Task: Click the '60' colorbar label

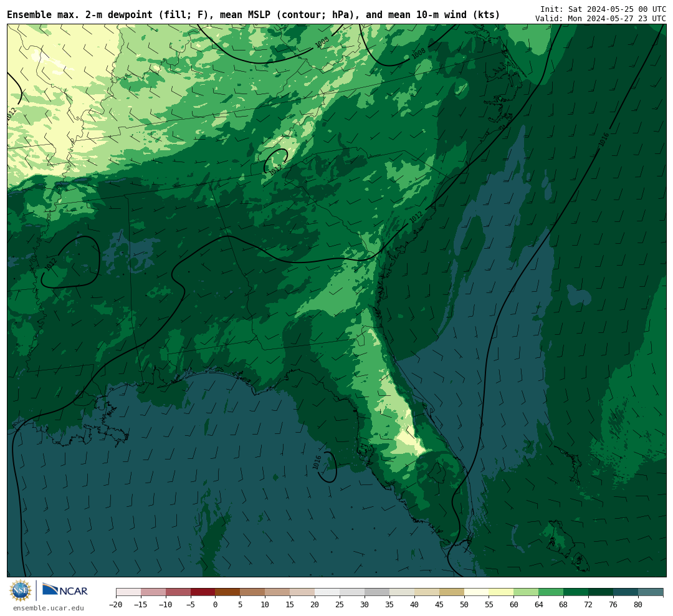Action: pyautogui.click(x=513, y=605)
